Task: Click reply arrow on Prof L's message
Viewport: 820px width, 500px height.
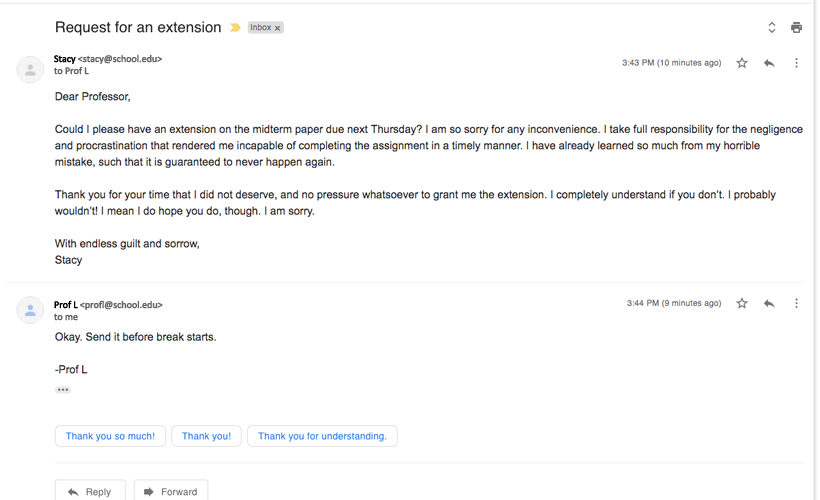Action: 769,303
